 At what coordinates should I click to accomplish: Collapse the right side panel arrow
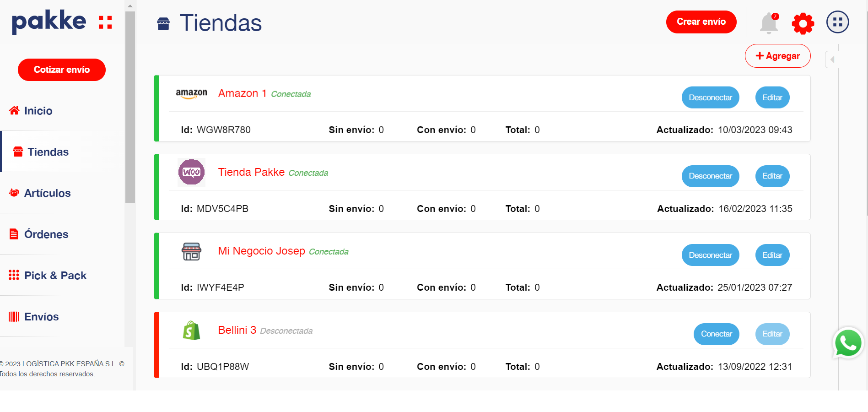tap(832, 60)
